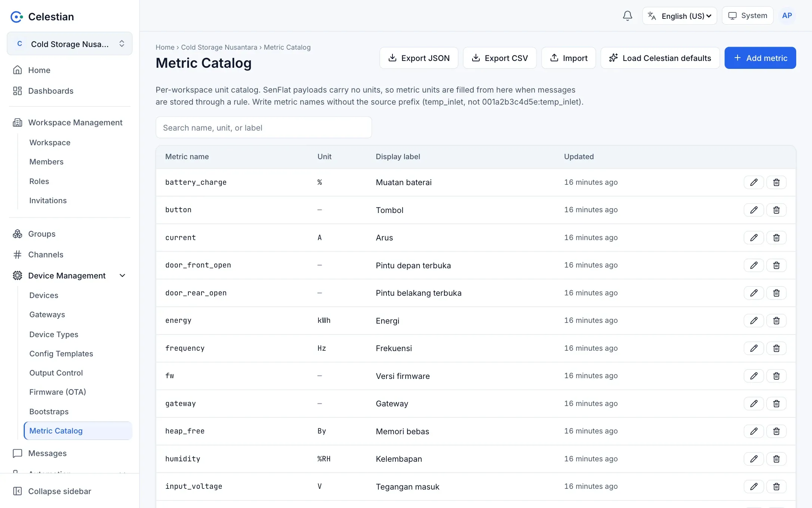Click Export JSON button

click(x=419, y=58)
